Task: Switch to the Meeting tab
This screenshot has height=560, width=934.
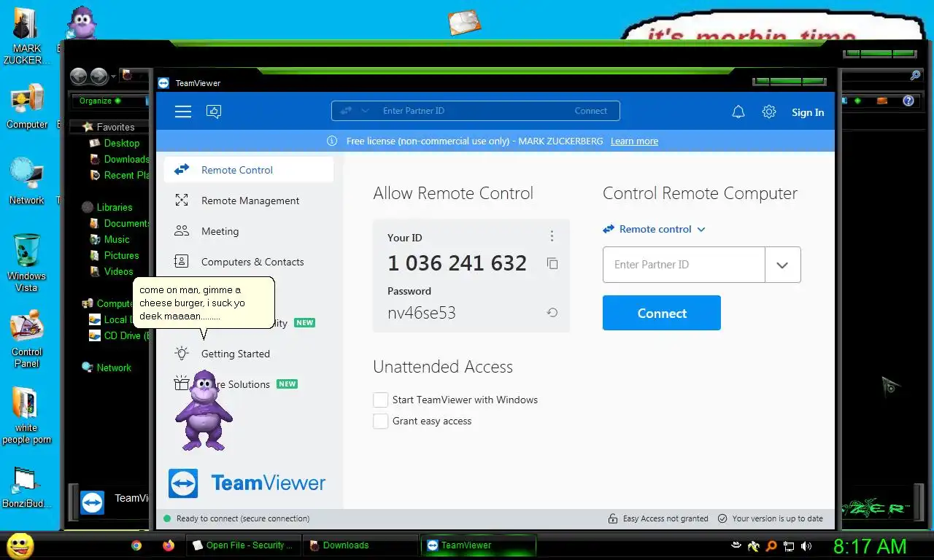Action: click(x=249, y=231)
